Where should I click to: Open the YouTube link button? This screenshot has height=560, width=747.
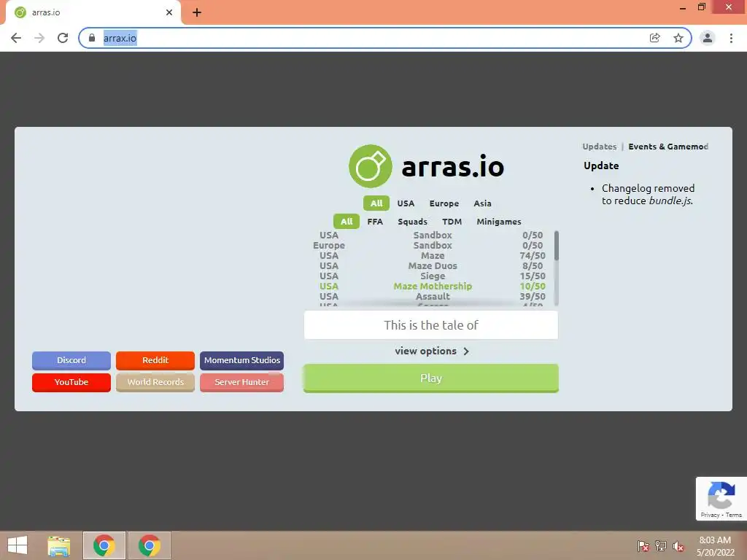point(71,382)
